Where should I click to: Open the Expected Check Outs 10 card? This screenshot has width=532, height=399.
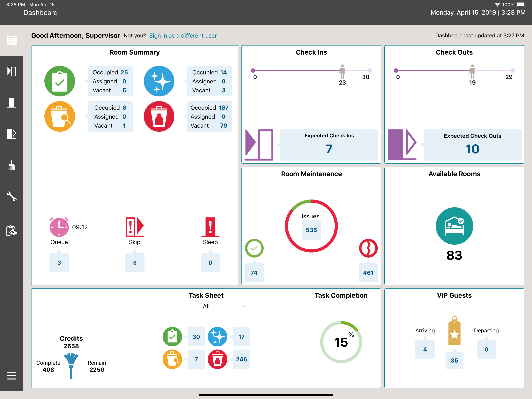point(472,145)
